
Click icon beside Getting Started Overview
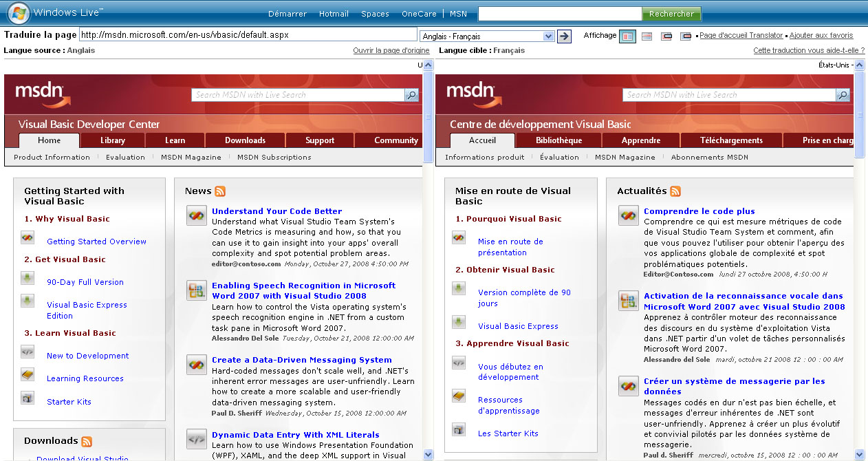[28, 238]
